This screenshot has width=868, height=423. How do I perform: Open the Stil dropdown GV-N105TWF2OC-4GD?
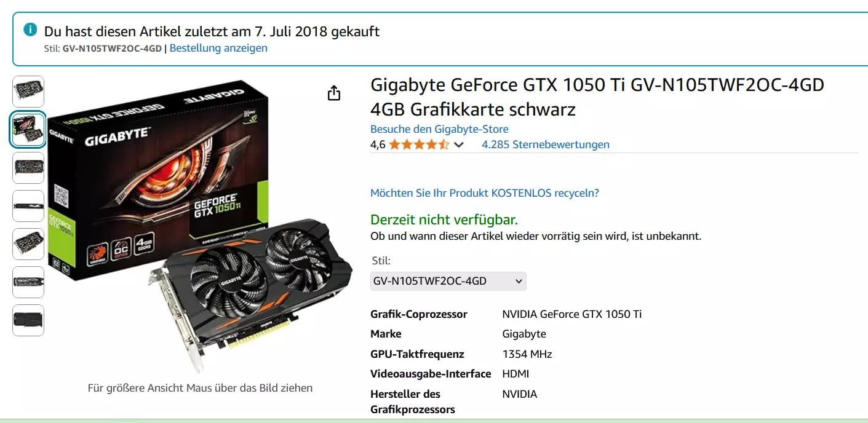[x=448, y=281]
